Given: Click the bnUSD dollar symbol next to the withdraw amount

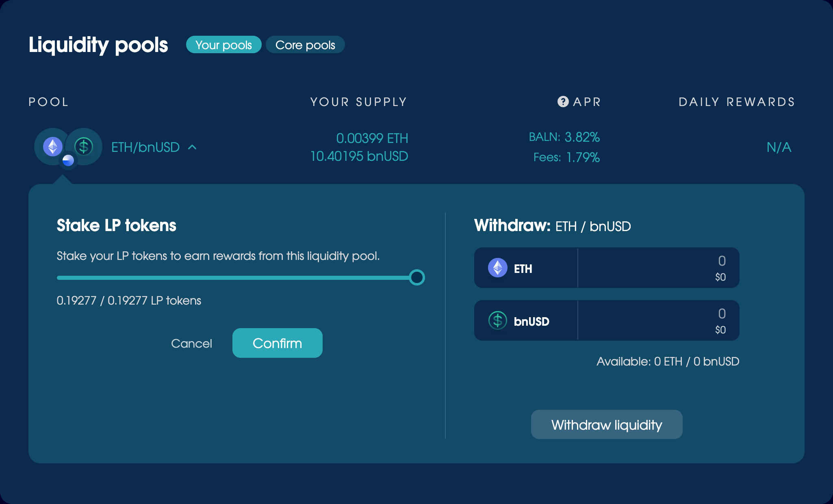Looking at the screenshot, I should pos(497,320).
